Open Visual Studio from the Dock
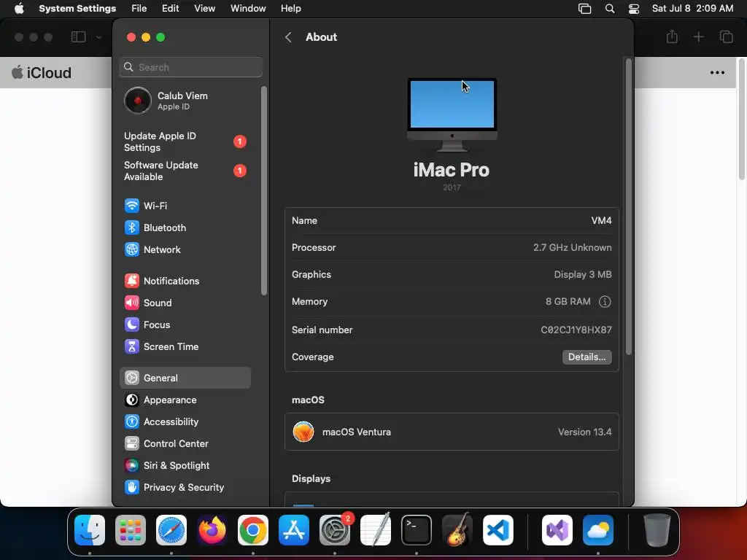The width and height of the screenshot is (747, 560). pyautogui.click(x=557, y=530)
